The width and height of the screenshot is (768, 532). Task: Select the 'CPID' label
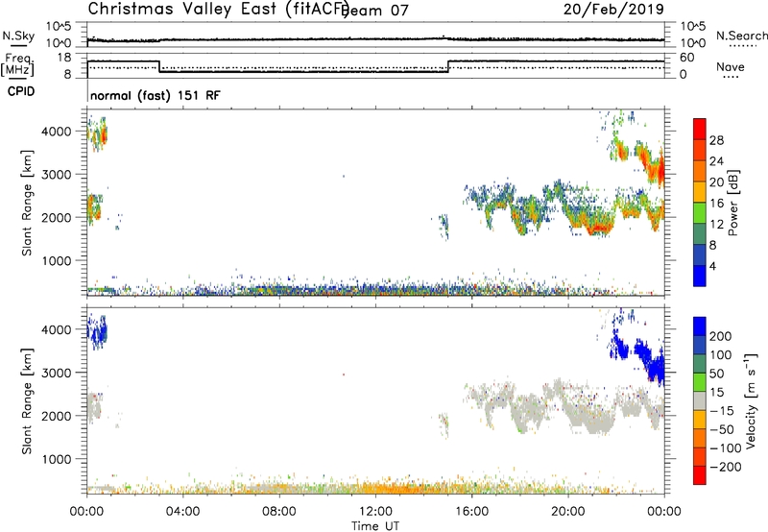coord(21,91)
